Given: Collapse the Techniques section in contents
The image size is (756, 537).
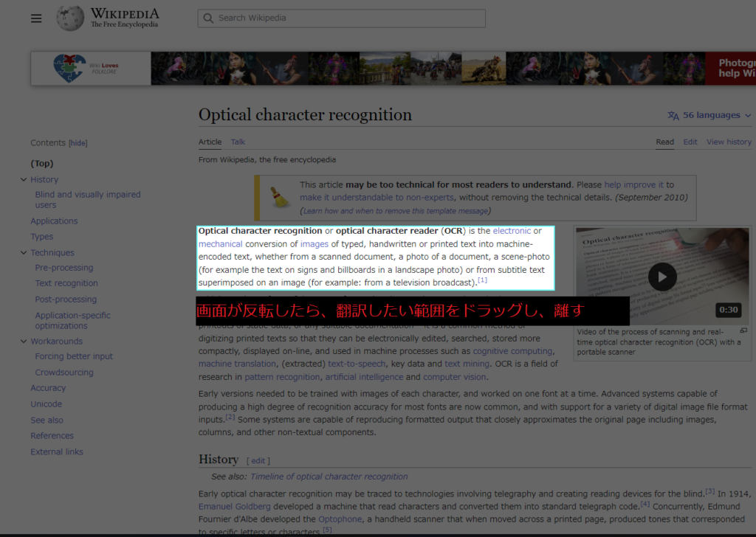Looking at the screenshot, I should tap(23, 252).
